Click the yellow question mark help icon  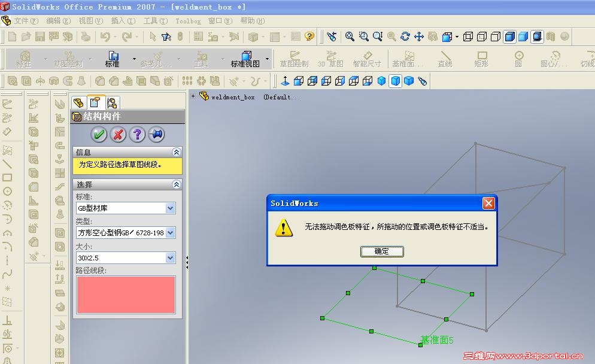pos(309,37)
